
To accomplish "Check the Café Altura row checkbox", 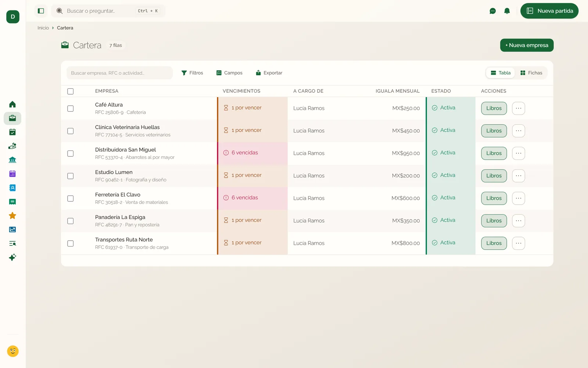I will (71, 109).
